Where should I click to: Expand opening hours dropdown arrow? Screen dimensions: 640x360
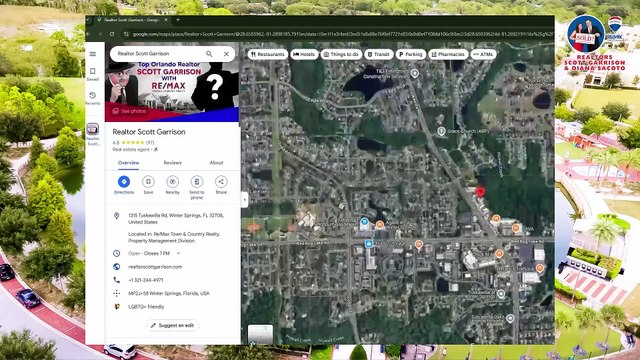[x=178, y=253]
